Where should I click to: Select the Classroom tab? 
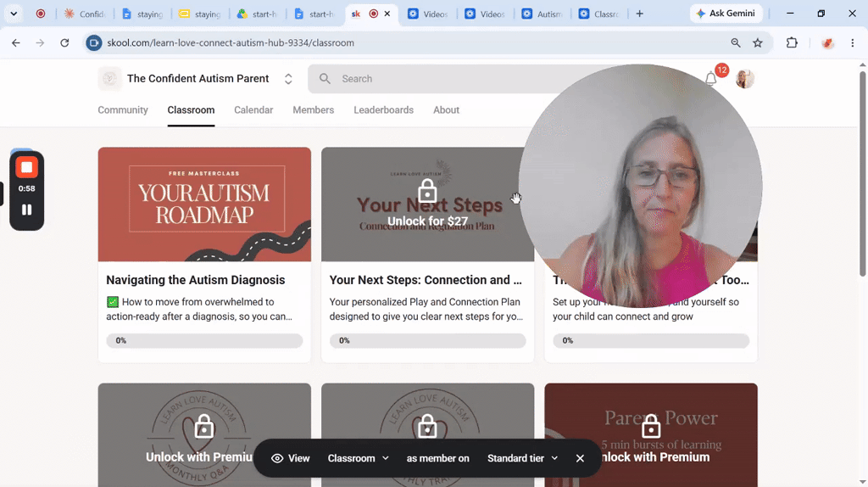(x=191, y=109)
